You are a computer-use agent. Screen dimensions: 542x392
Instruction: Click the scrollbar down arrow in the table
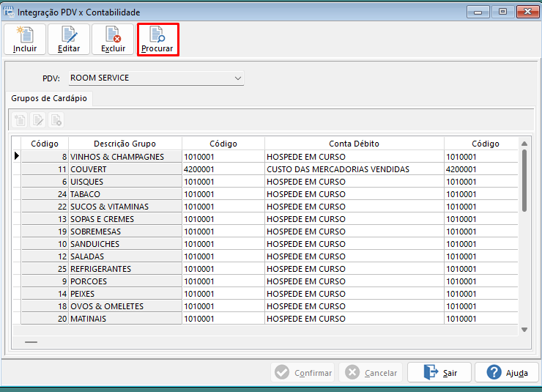524,330
